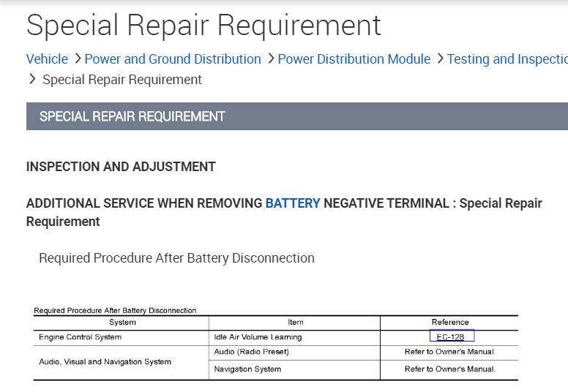Open Power Distribution Module breadcrumb

coord(354,59)
